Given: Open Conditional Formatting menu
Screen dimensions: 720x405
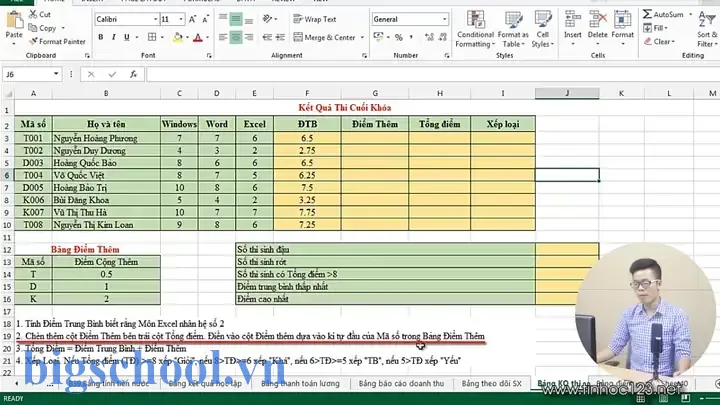Looking at the screenshot, I should tap(475, 29).
